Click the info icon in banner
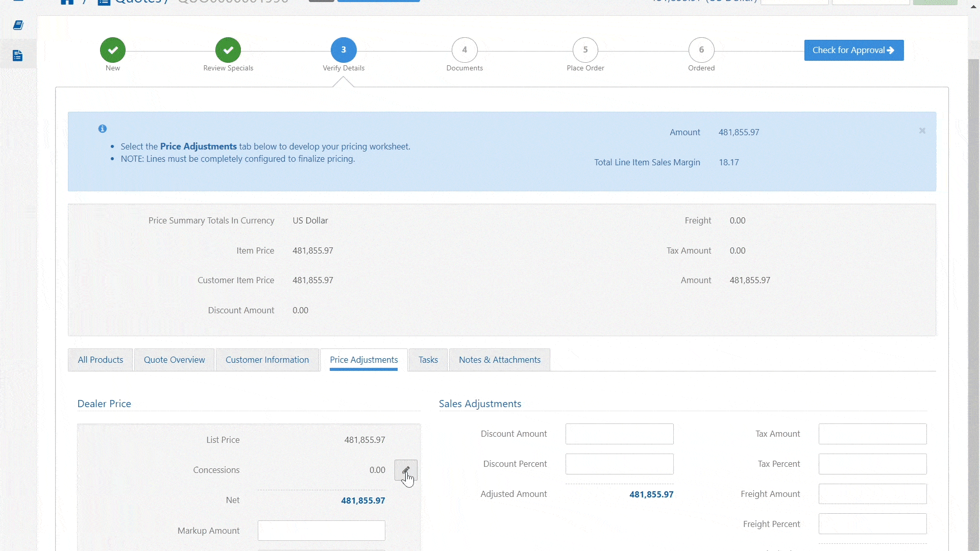This screenshot has width=980, height=551. coord(103,129)
